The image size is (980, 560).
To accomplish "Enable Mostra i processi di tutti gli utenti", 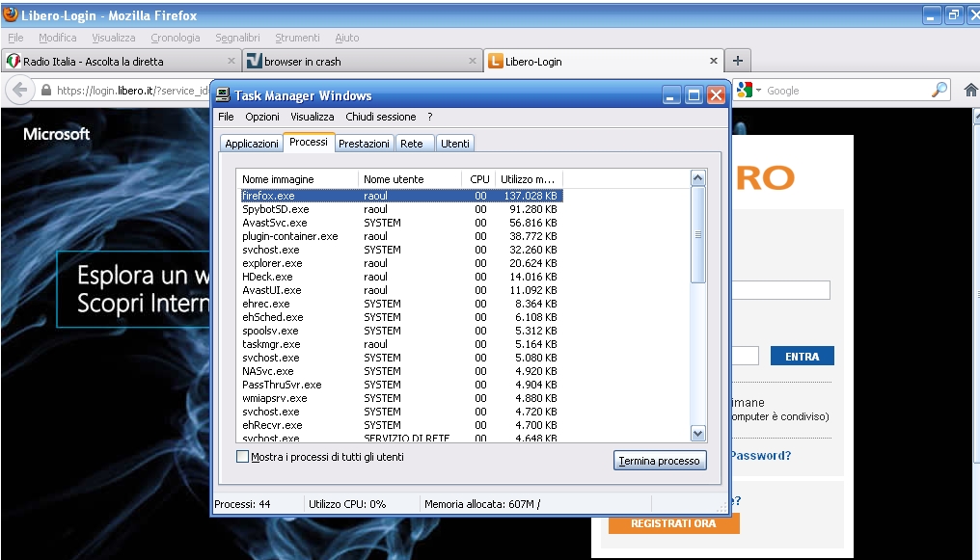I will click(x=243, y=457).
